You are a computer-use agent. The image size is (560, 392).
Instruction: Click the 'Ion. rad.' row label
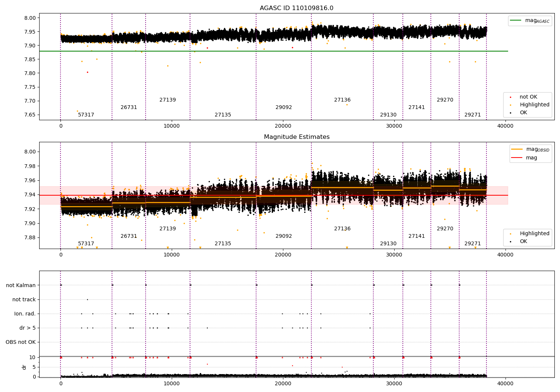[x=25, y=314]
